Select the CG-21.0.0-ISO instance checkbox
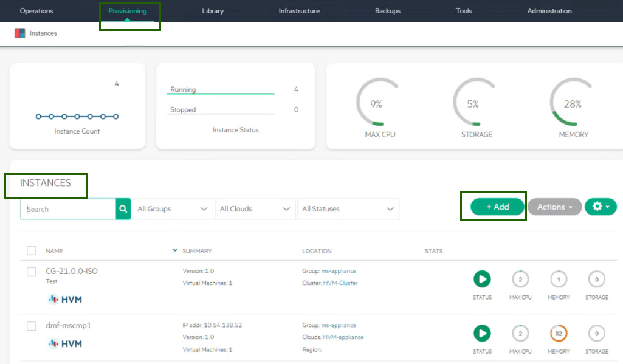This screenshot has height=364, width=623. click(x=32, y=272)
